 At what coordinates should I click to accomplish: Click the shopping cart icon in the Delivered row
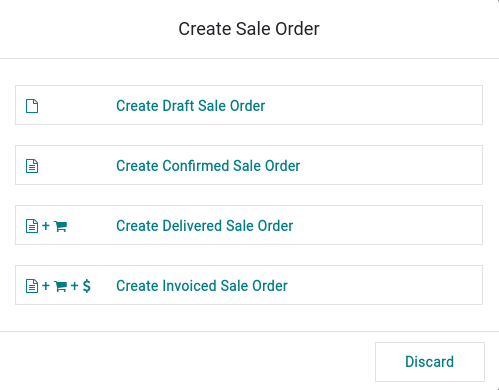(60, 226)
